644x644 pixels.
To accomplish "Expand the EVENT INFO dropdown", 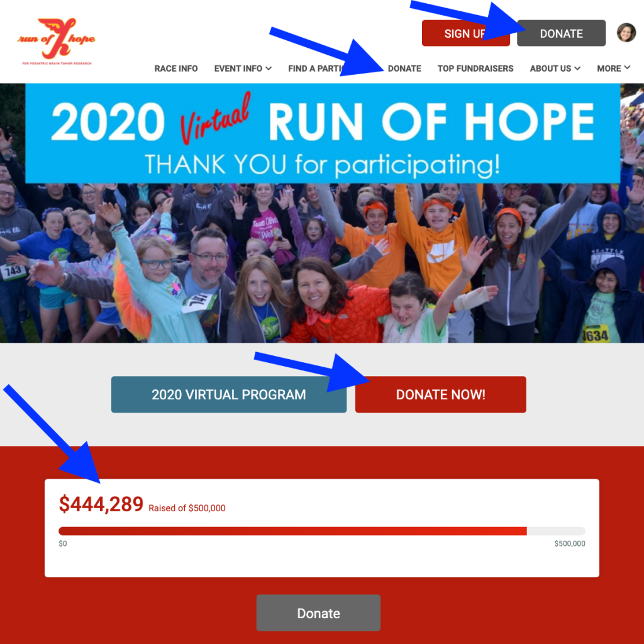I will 243,69.
